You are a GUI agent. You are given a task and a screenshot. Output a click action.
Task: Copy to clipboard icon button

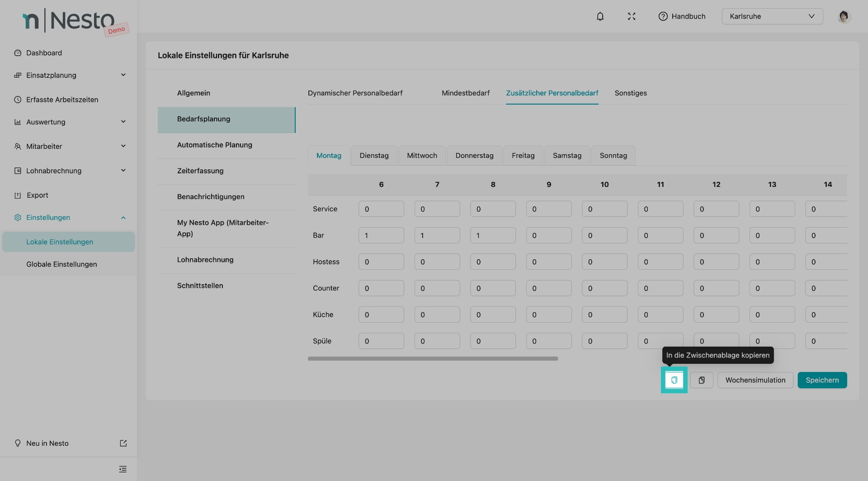[674, 380]
